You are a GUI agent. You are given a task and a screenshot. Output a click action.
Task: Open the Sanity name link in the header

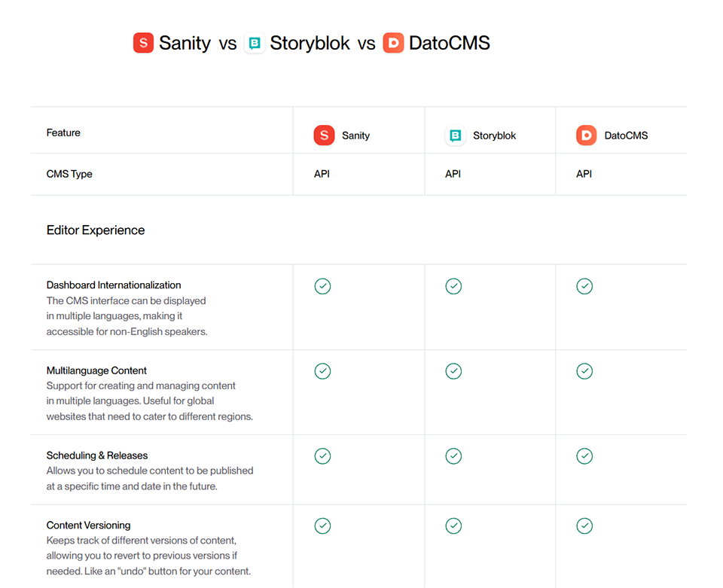(x=355, y=136)
